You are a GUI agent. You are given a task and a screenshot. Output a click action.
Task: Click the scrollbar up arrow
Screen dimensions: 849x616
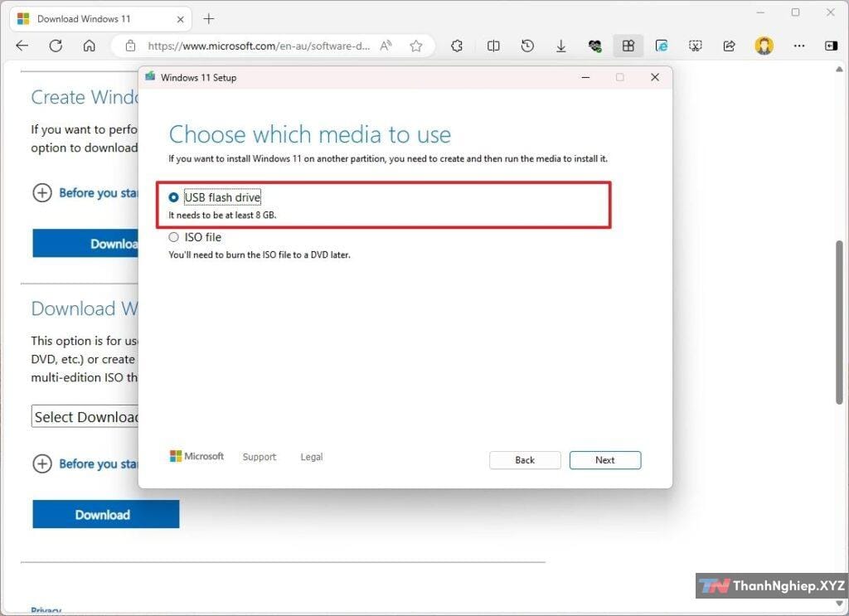coord(839,70)
